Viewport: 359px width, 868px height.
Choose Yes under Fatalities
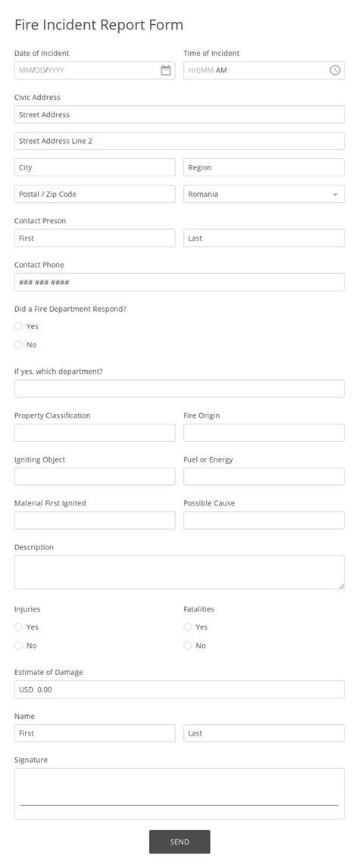187,627
